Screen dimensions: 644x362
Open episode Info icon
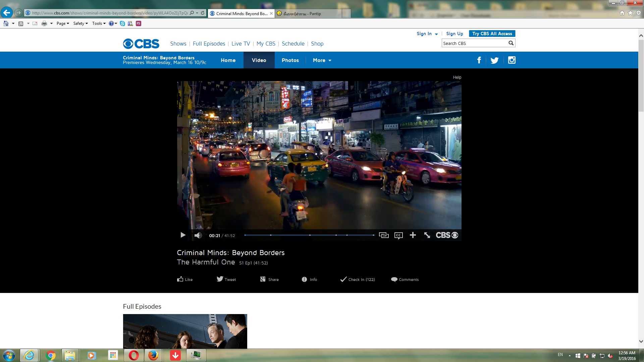point(304,280)
